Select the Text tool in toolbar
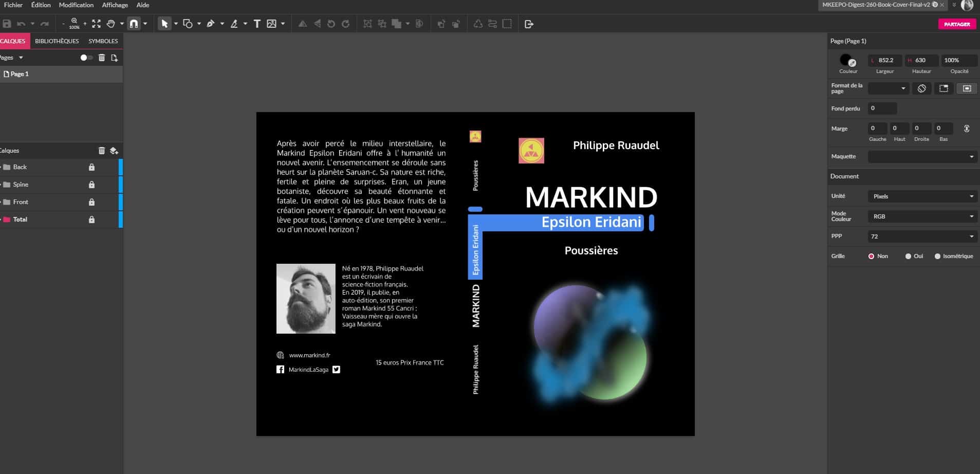 pos(257,24)
